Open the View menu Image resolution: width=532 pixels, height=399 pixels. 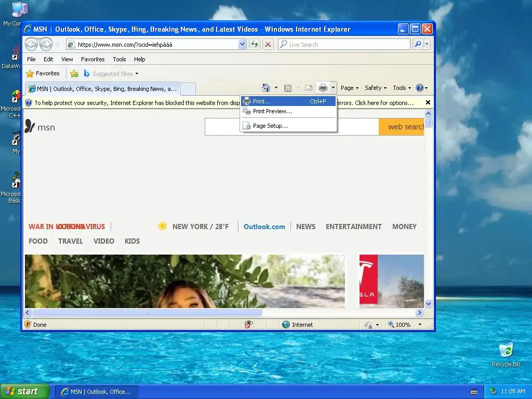click(x=67, y=59)
